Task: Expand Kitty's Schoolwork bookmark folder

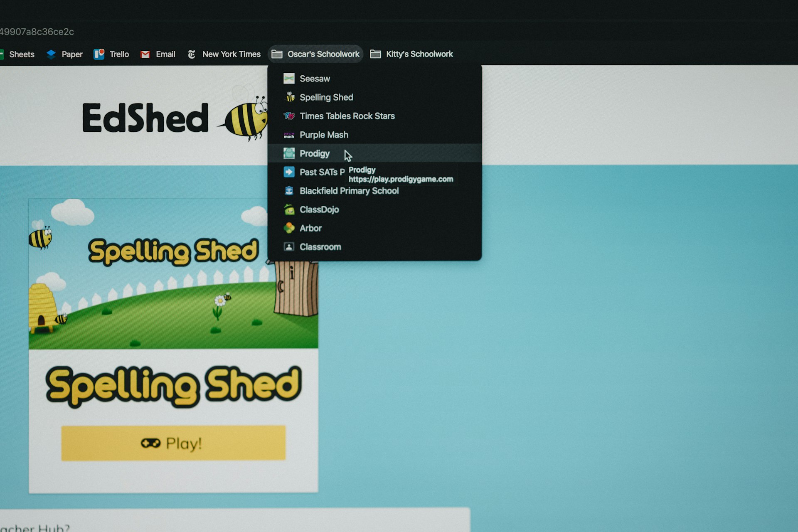Action: (411, 54)
